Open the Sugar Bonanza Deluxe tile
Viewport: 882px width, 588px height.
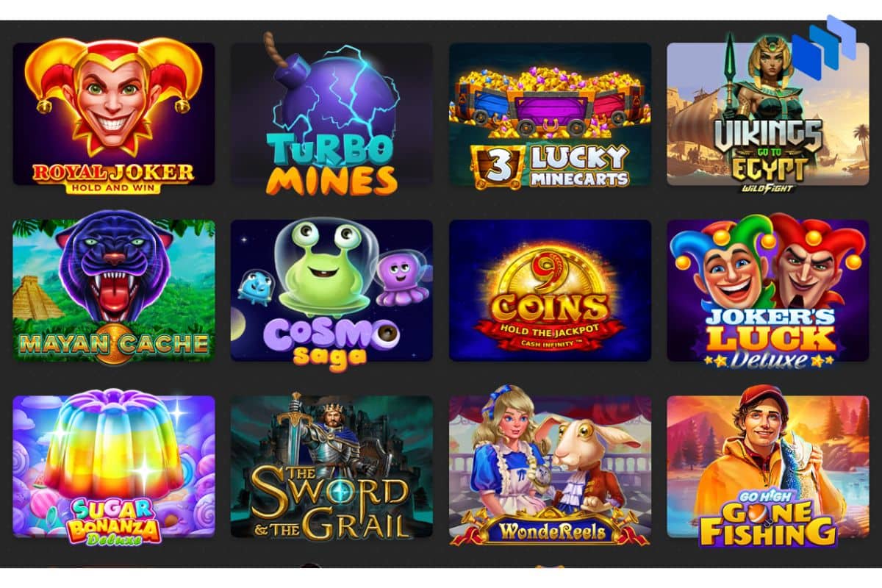click(114, 467)
